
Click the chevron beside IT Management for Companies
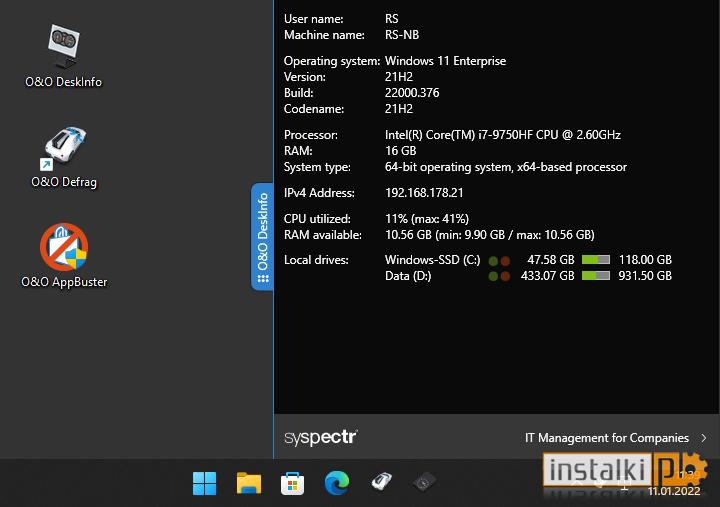(703, 438)
